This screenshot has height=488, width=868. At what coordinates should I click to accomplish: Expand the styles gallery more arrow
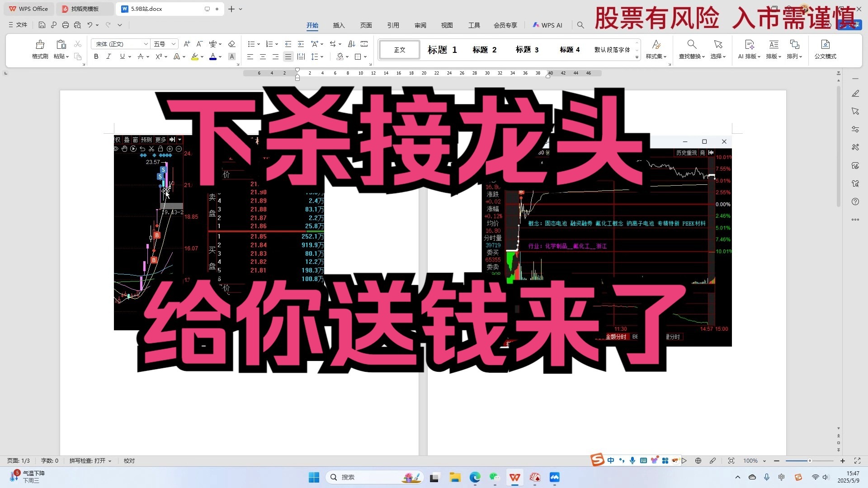[637, 57]
